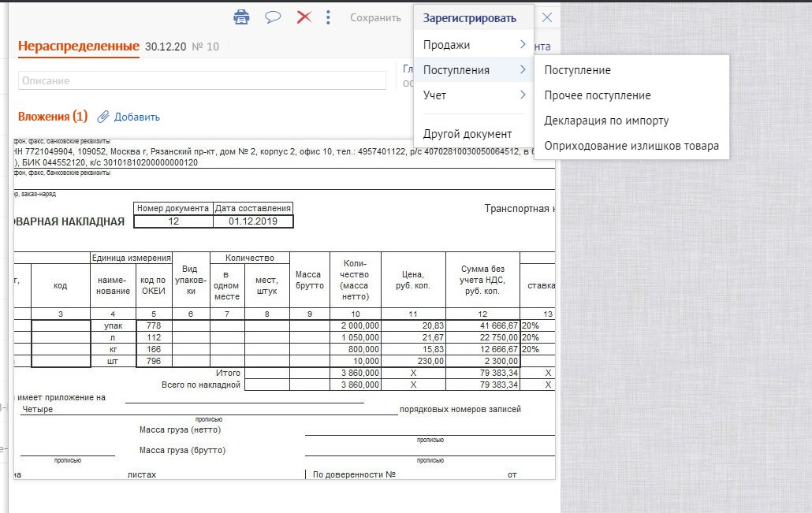Click the Описание input field

(202, 80)
